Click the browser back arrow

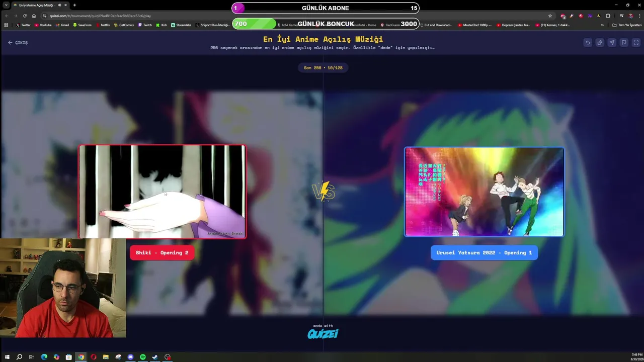(x=7, y=16)
